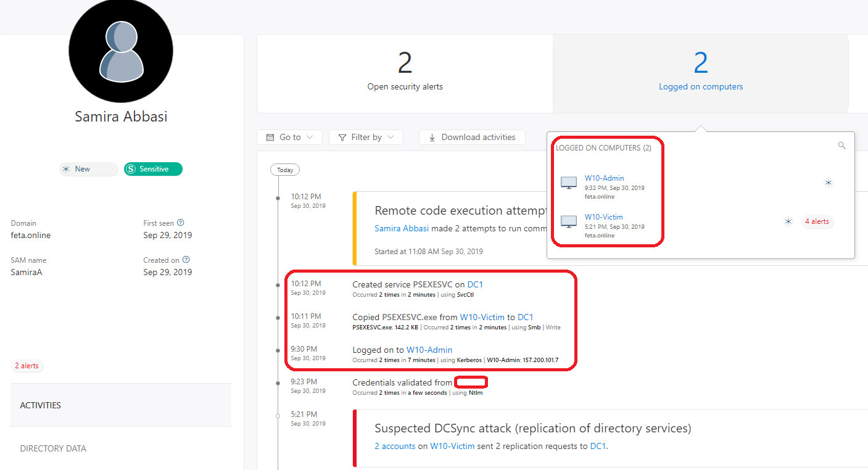Open the Go to dropdown

pyautogui.click(x=289, y=137)
